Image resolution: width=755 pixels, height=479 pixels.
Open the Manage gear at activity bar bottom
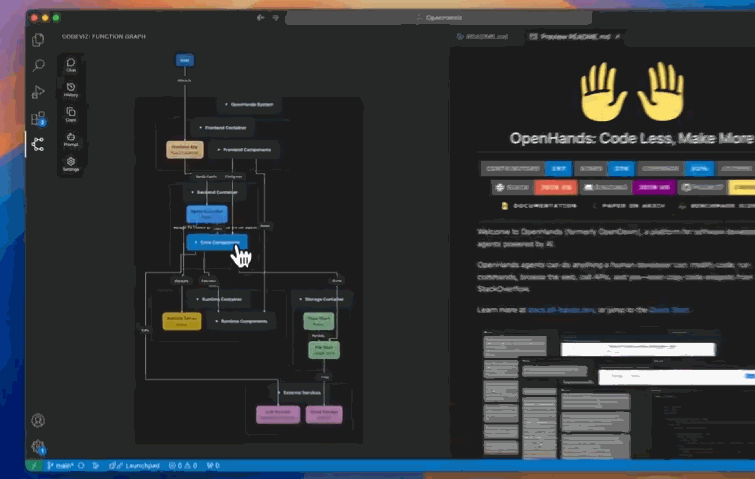[x=38, y=446]
